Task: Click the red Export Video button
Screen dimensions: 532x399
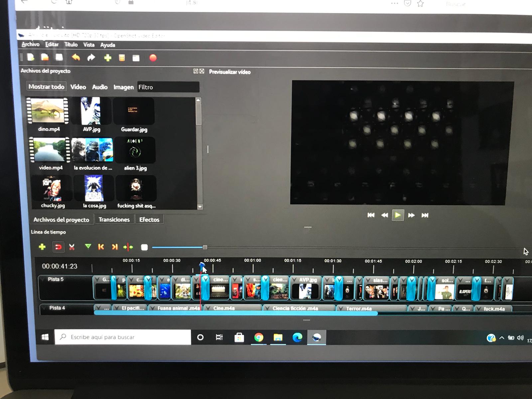Action: pyautogui.click(x=153, y=58)
